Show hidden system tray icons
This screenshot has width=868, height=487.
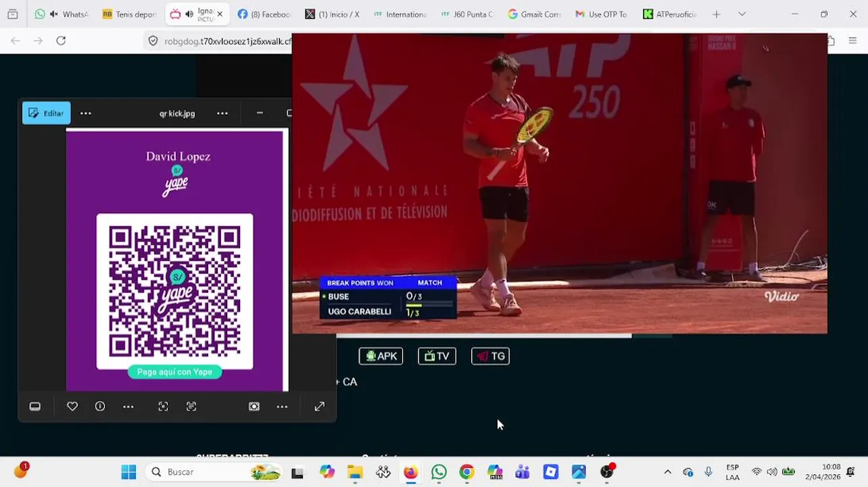pyautogui.click(x=668, y=471)
